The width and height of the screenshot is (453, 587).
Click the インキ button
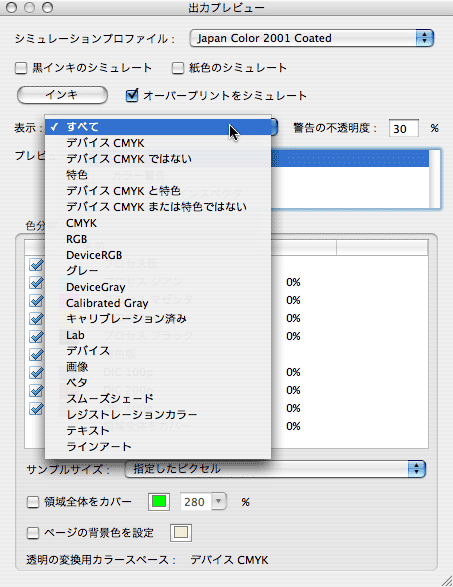pos(63,95)
